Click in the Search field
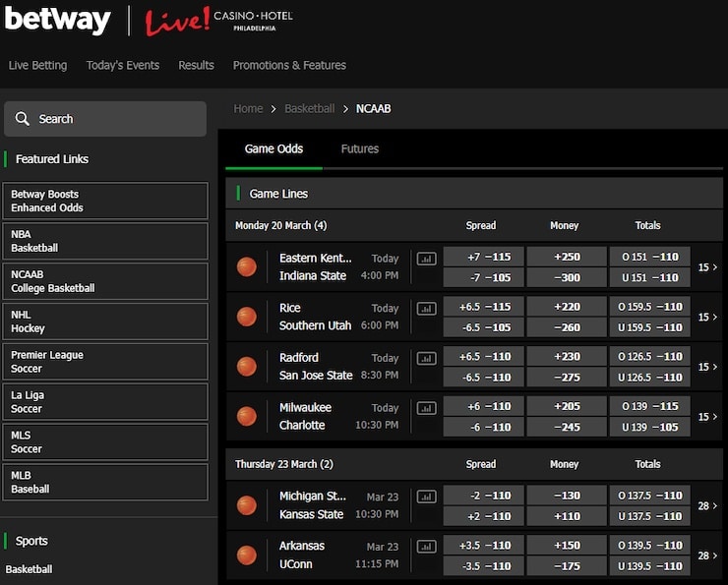The image size is (728, 585). (x=105, y=119)
